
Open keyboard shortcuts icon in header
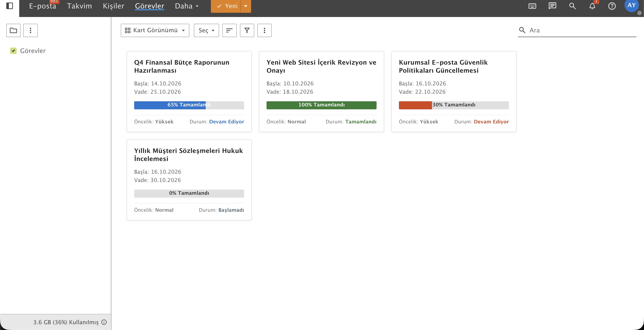[x=532, y=6]
